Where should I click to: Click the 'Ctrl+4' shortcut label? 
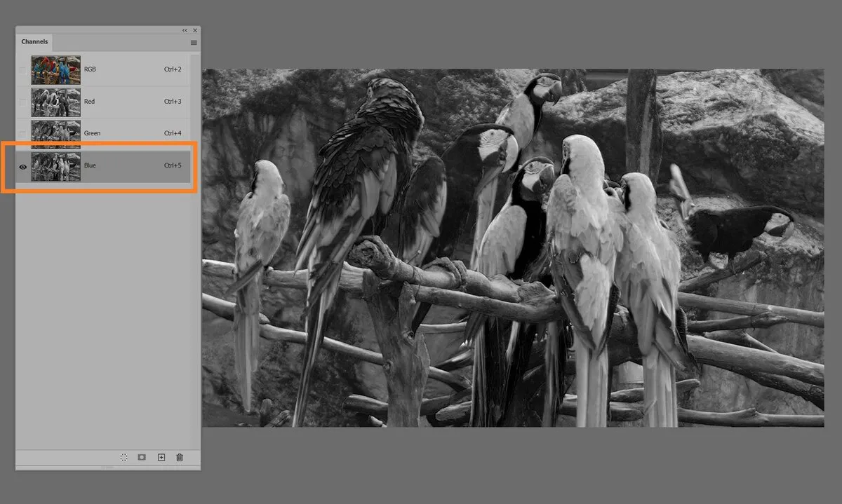tap(173, 133)
